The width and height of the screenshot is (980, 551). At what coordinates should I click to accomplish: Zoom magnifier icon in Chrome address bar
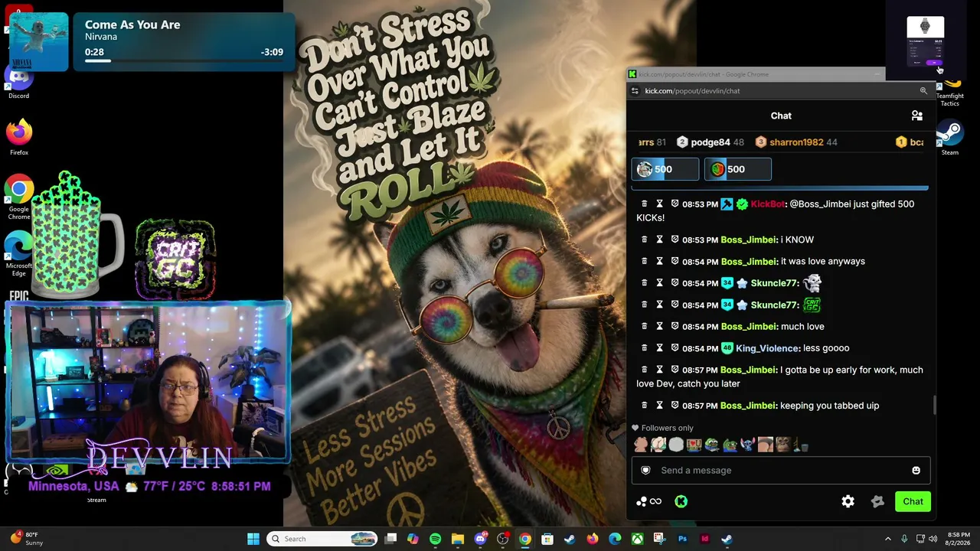click(923, 91)
